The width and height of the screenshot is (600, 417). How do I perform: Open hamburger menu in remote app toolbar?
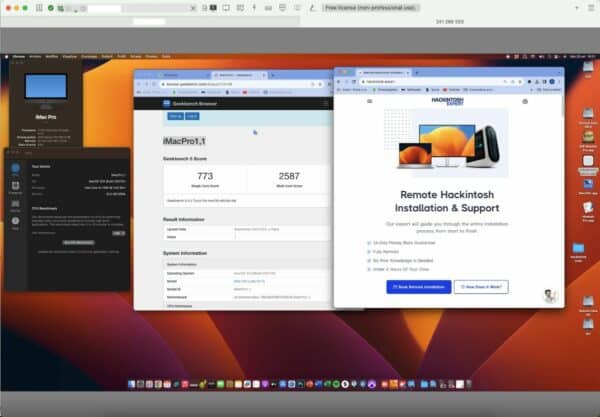[591, 8]
